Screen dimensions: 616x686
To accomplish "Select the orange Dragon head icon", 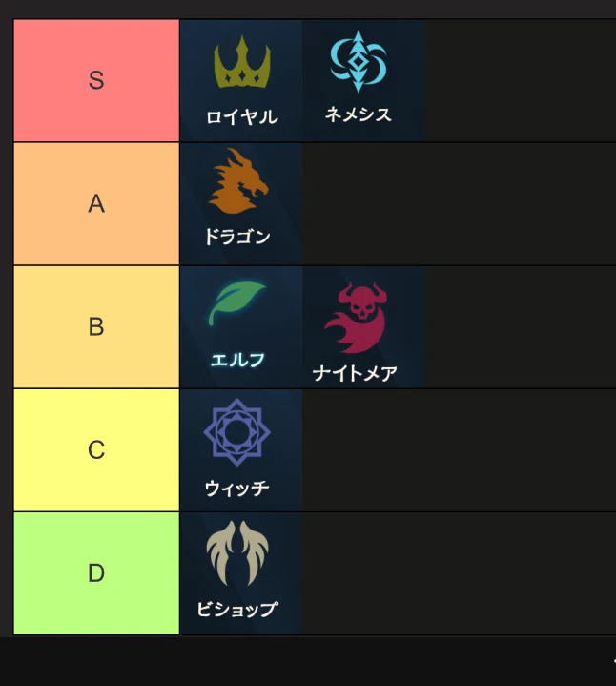I will pyautogui.click(x=238, y=181).
